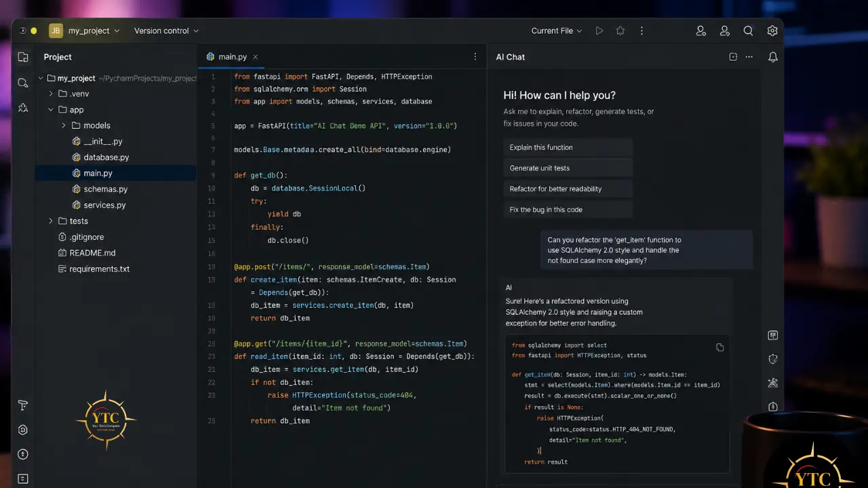The height and width of the screenshot is (488, 868).
Task: Expand the .venv folder
Action: 51,94
